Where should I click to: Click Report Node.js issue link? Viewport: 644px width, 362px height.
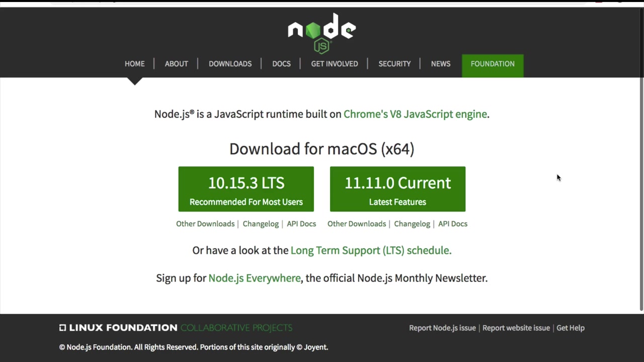pos(442,328)
